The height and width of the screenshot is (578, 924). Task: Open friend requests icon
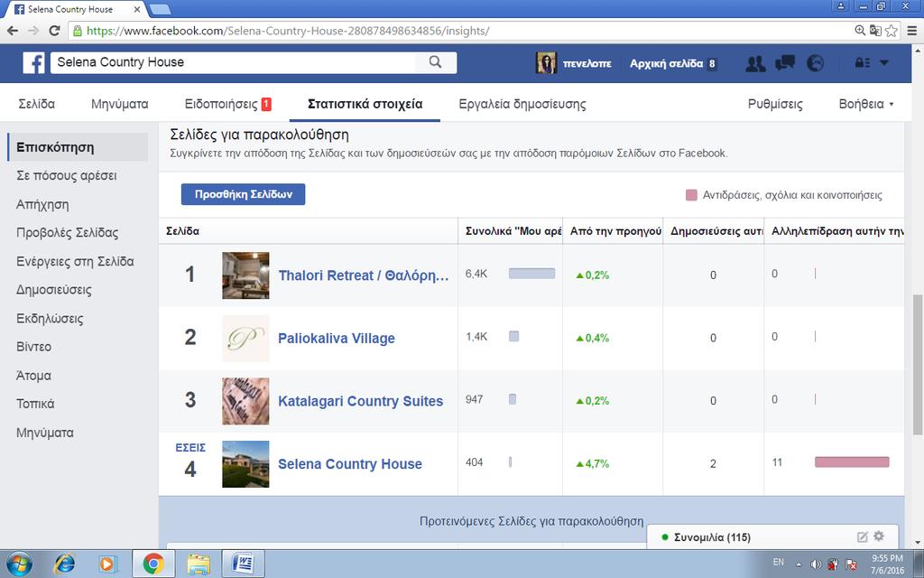click(x=755, y=63)
